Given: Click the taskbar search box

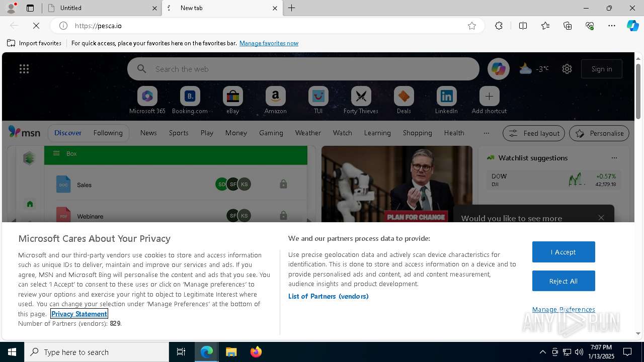Looking at the screenshot, I should pyautogui.click(x=97, y=352).
